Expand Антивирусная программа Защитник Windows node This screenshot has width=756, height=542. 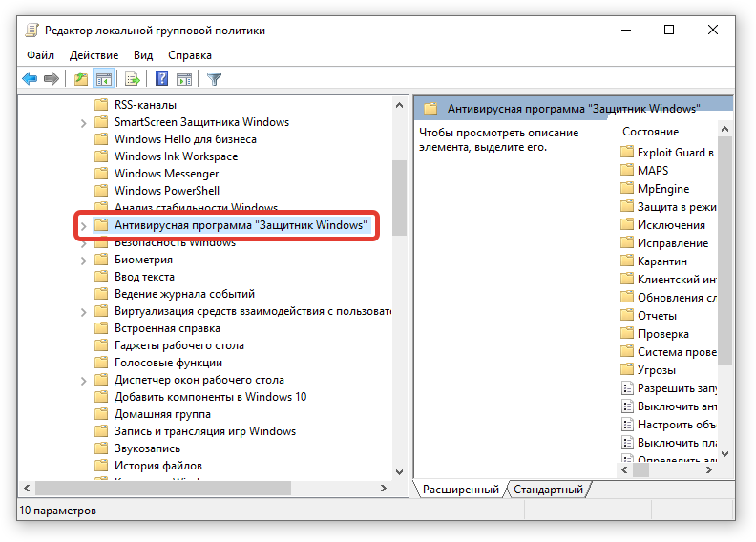tap(83, 226)
